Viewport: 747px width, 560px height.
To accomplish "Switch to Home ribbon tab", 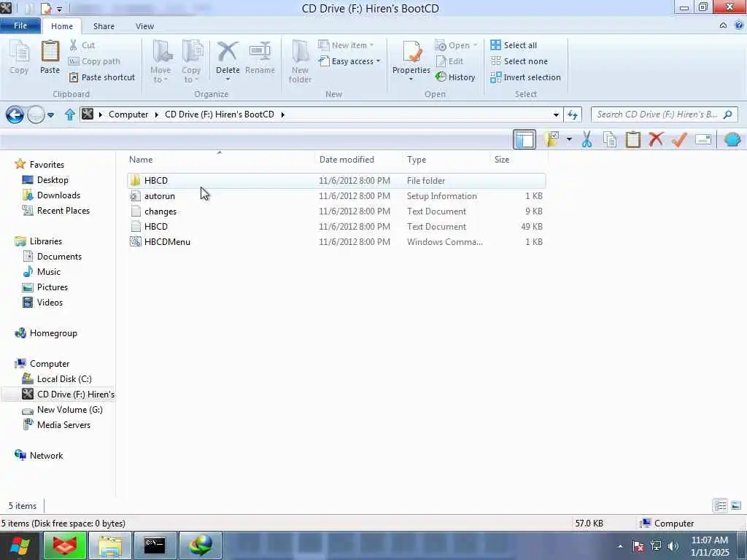I will pyautogui.click(x=62, y=26).
